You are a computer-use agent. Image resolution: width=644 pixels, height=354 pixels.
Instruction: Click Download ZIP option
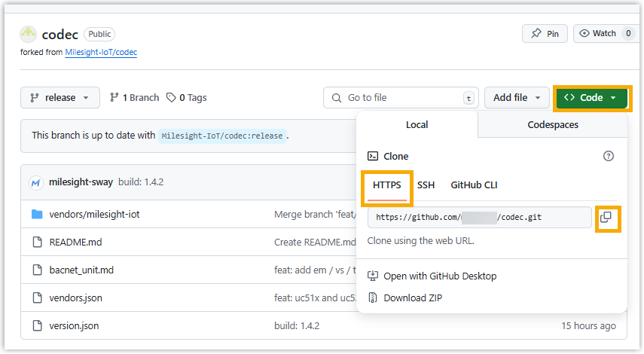(413, 298)
